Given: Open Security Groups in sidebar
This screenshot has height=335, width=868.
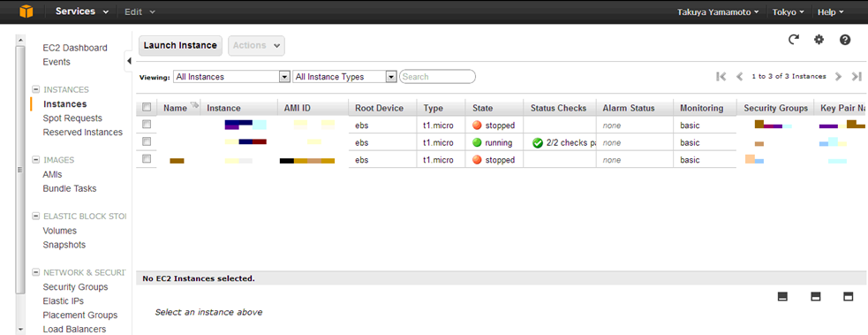Looking at the screenshot, I should (x=75, y=286).
